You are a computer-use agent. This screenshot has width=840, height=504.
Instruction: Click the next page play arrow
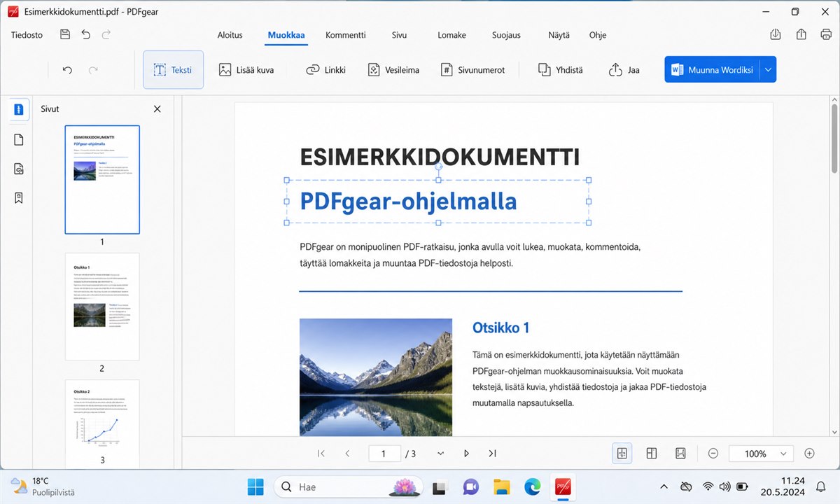(466, 454)
